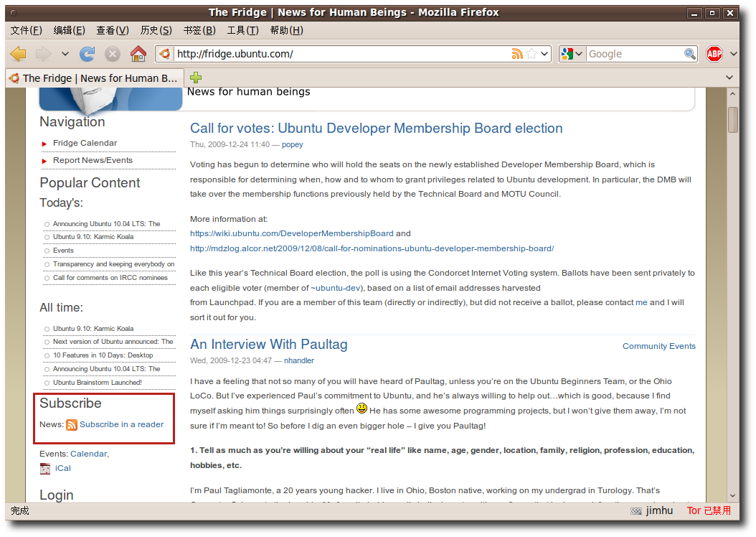The height and width of the screenshot is (537, 756).
Task: Click the vertical scrollbar thumb
Action: coord(733,119)
